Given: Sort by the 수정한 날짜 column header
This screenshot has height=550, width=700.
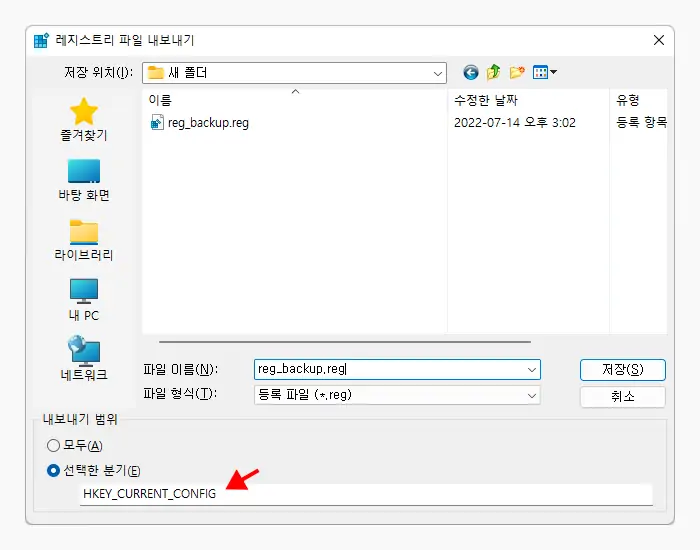Looking at the screenshot, I should [528, 100].
